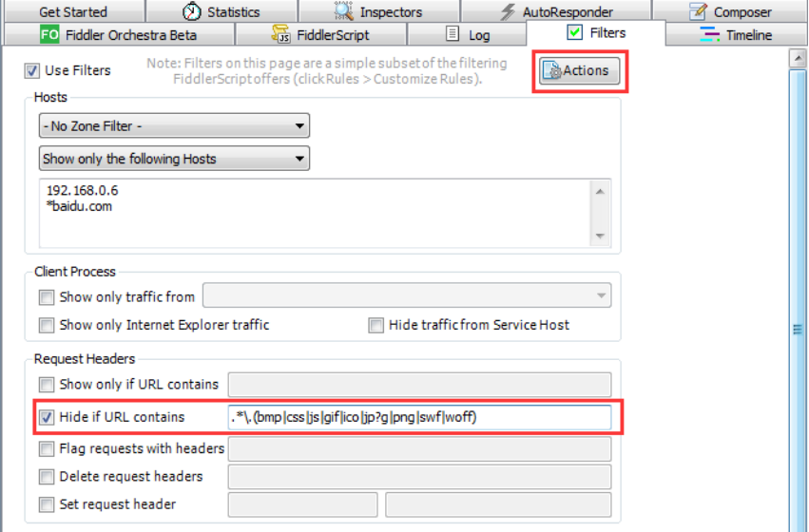Click the Statistics stopwatch icon
This screenshot has height=532, width=809.
coord(192,11)
